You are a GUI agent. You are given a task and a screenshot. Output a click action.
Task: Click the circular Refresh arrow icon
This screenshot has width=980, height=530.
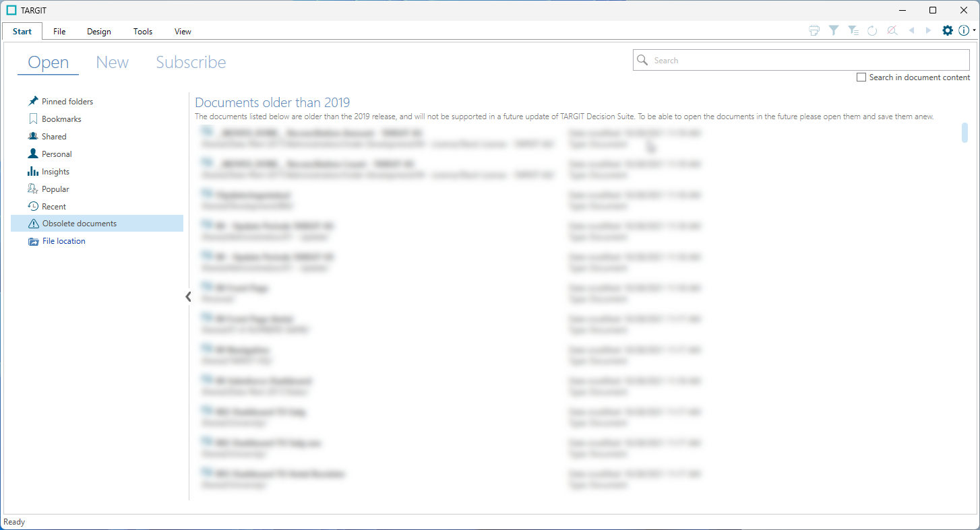click(x=872, y=30)
